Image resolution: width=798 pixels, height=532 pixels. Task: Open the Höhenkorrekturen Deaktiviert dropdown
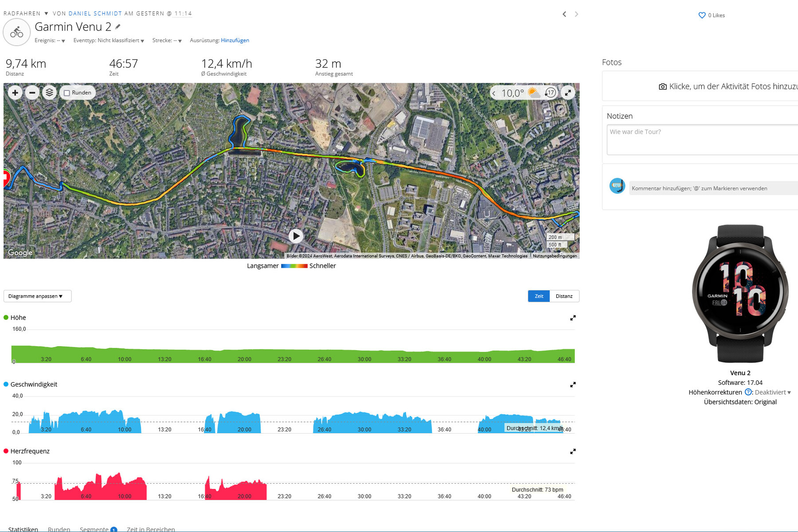[x=773, y=392]
